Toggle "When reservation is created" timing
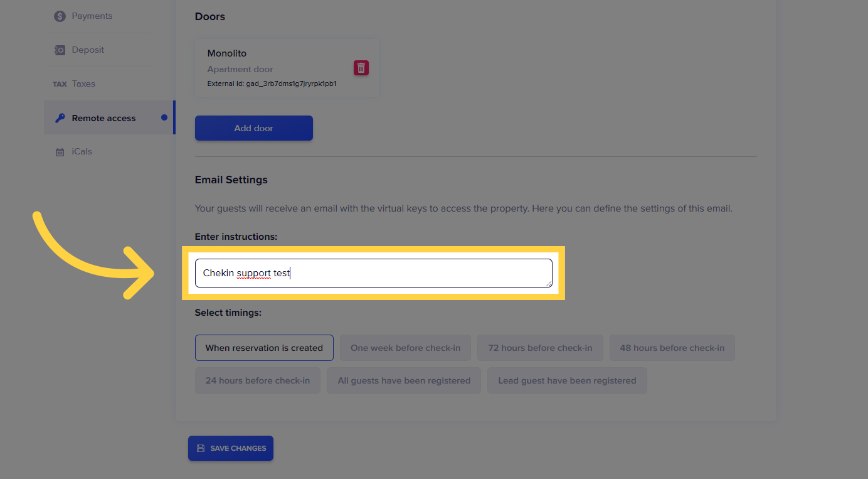 coord(264,348)
